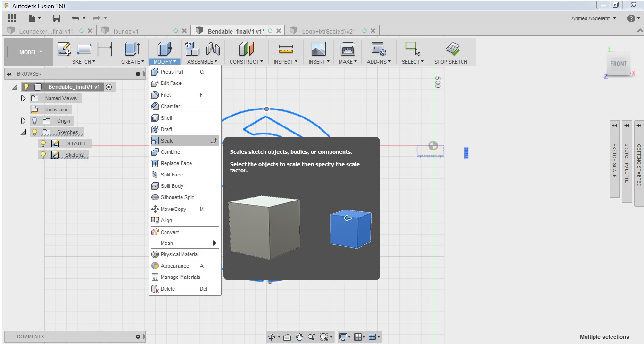The height and width of the screenshot is (344, 644).
Task: Open the CONSTRUCT dropdown menu
Action: click(x=247, y=62)
